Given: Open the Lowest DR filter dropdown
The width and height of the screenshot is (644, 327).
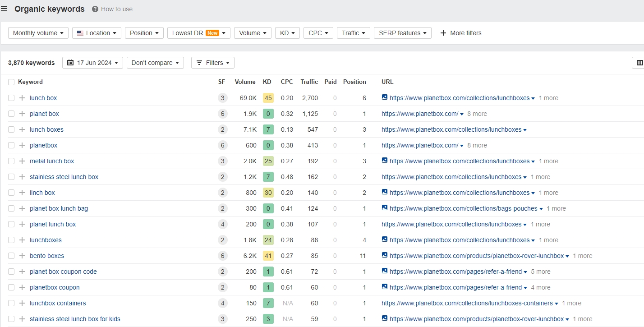Looking at the screenshot, I should [198, 33].
